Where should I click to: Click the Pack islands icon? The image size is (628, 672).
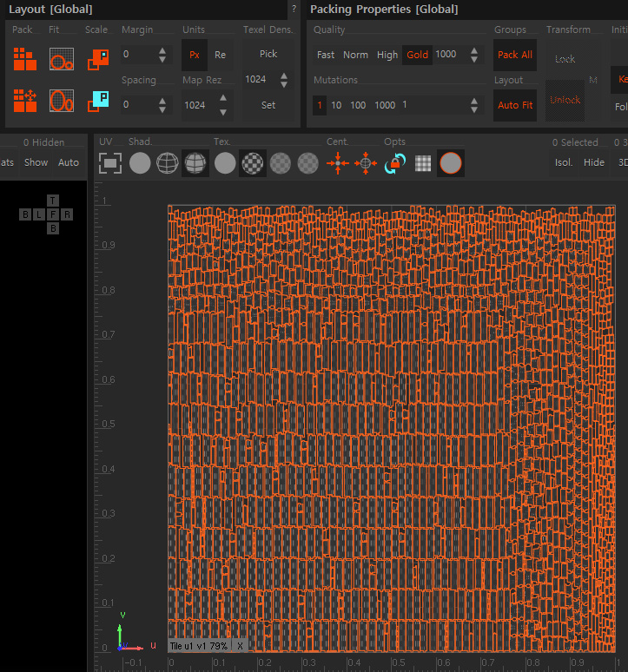(x=25, y=59)
